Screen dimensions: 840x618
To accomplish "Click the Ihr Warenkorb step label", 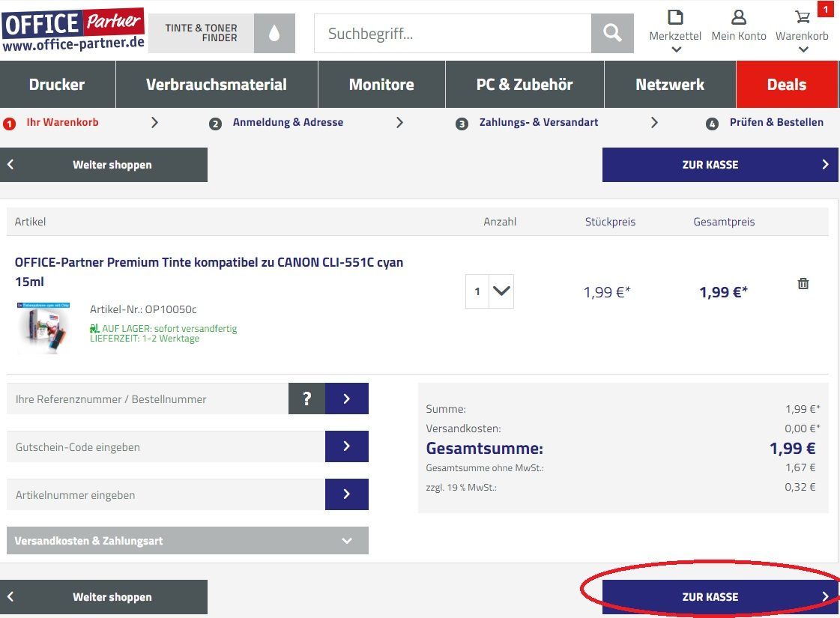I will 63,122.
